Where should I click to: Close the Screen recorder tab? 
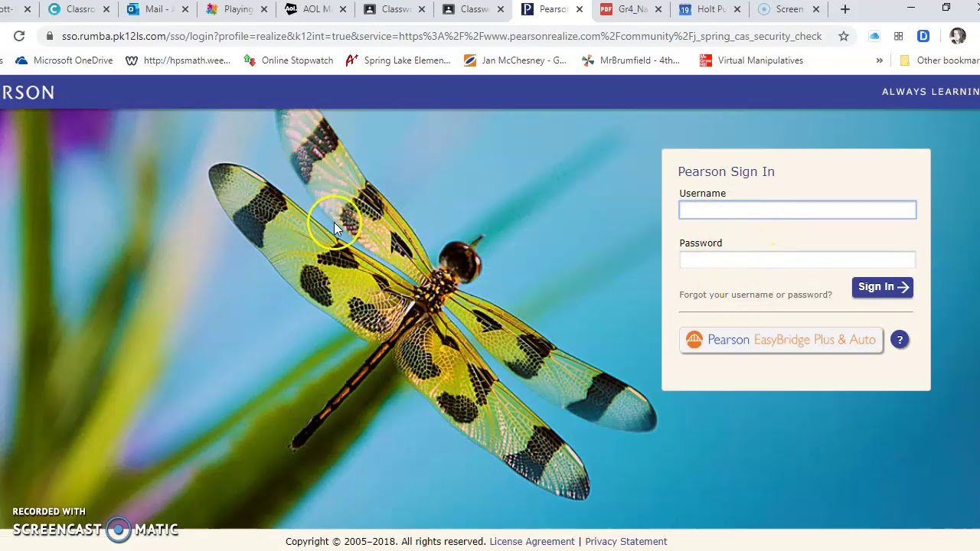click(x=816, y=9)
